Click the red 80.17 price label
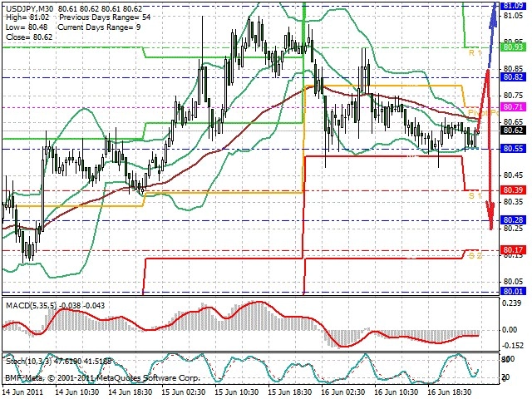The image size is (532, 399). (513, 249)
